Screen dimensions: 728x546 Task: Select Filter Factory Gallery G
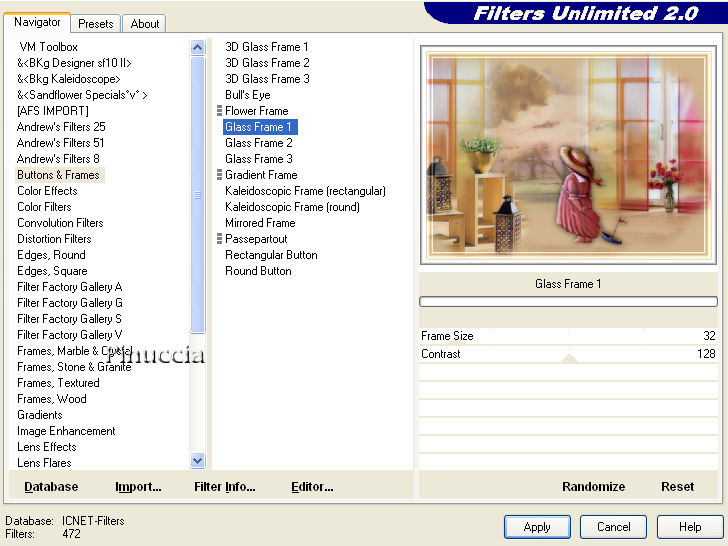click(x=70, y=303)
